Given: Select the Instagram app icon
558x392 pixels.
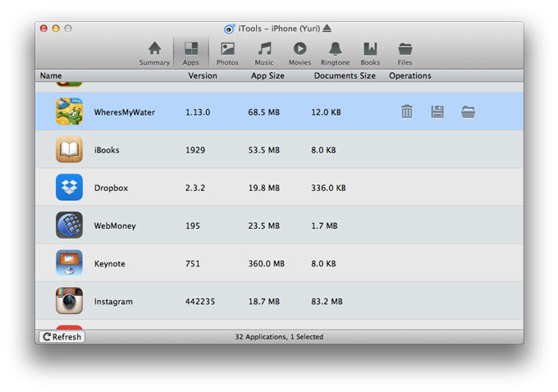Looking at the screenshot, I should tap(69, 301).
